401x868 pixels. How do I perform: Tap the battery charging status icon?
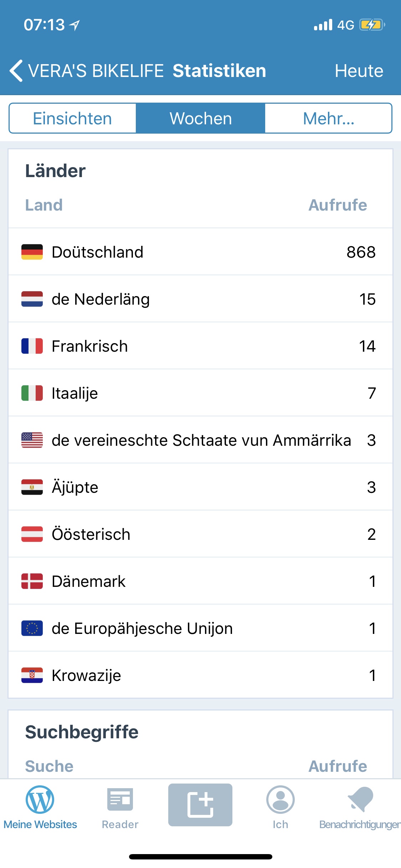372,25
